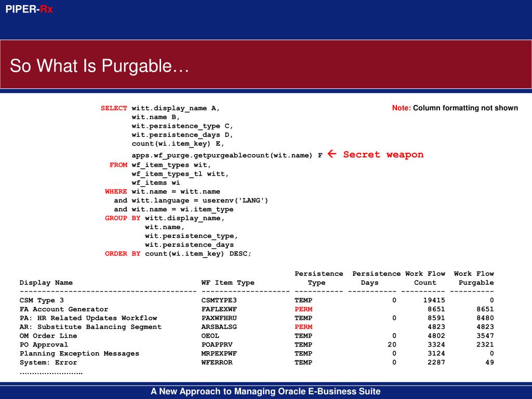Viewport: 532px width, 399px height.
Task: Click the SELECT keyword in the query
Action: click(114, 108)
